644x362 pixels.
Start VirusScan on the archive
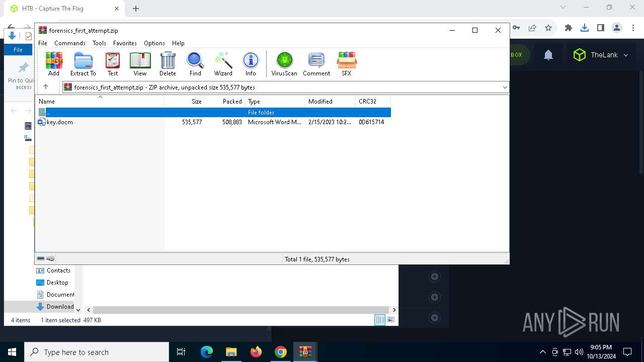tap(284, 64)
